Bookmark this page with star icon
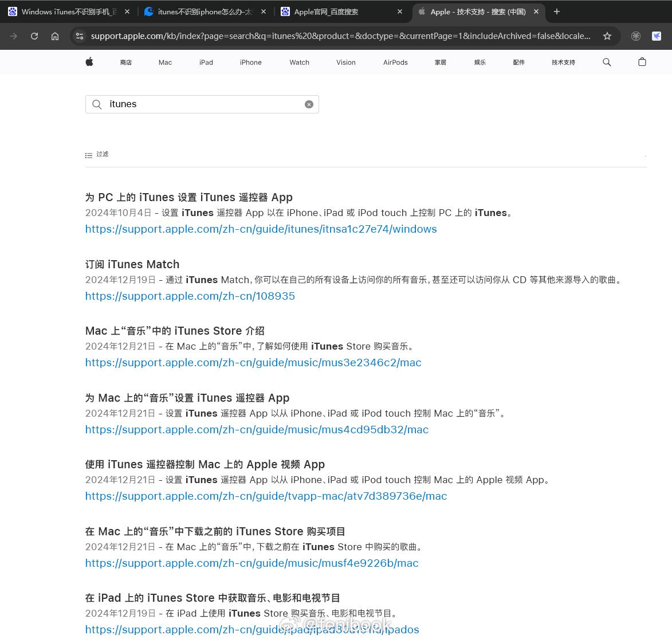672x639 pixels. click(x=607, y=36)
